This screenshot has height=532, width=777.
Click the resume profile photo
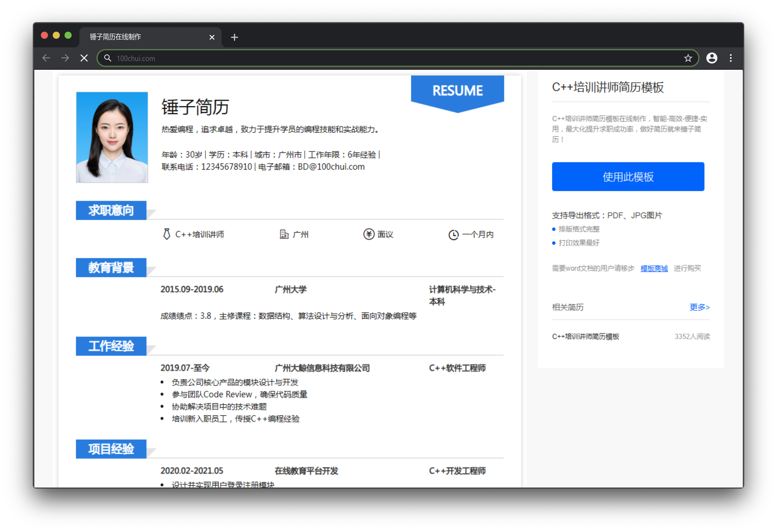point(112,137)
